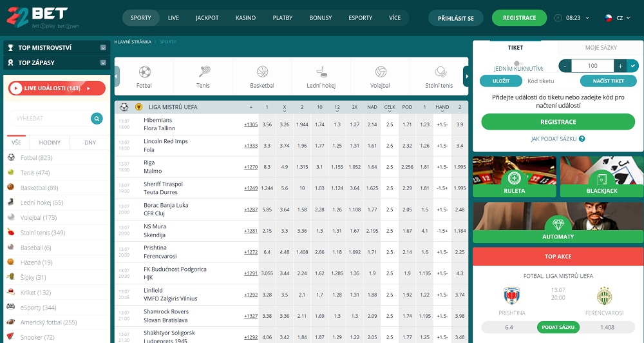Toggle the Jedním kliknutím one-click switch
The height and width of the screenshot is (343, 644).
pos(518,63)
